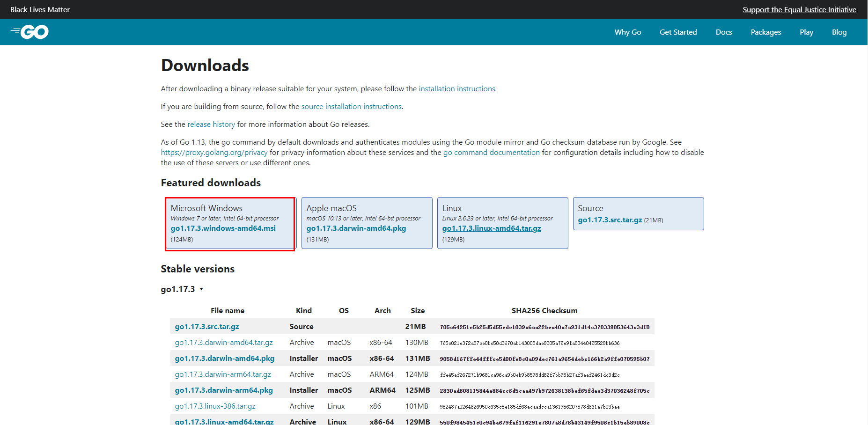Click go1.17.3.darwin-arm64.tar.gz in the table
Image resolution: width=868 pixels, height=425 pixels.
(223, 374)
